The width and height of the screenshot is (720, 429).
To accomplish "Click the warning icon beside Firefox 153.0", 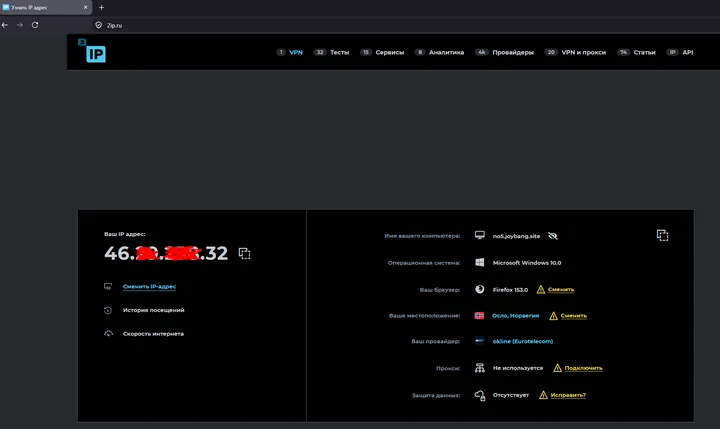I will [x=541, y=289].
